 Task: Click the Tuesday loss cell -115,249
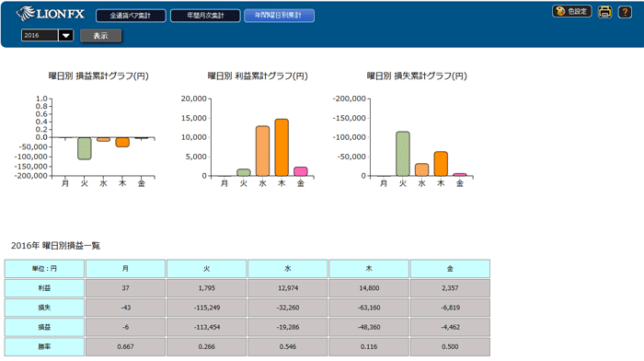tap(207, 308)
